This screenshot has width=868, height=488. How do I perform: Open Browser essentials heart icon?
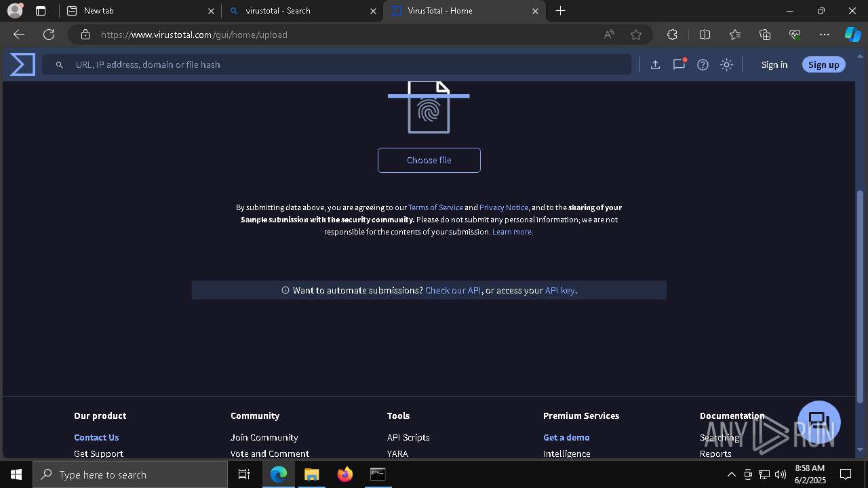tap(795, 35)
